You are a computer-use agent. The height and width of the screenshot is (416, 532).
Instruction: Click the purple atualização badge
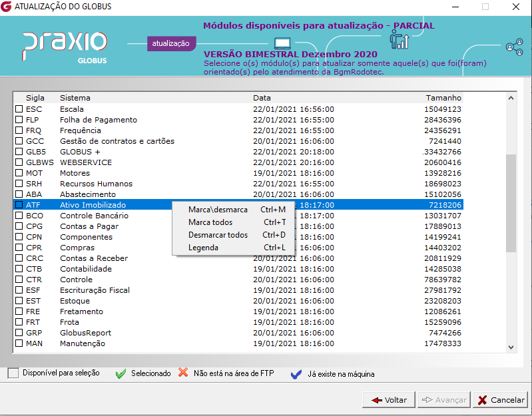pos(171,43)
